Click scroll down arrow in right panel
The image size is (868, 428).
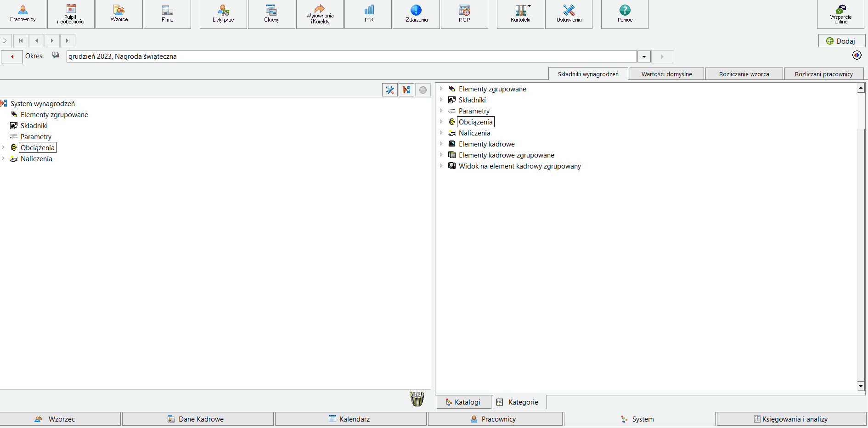(861, 386)
